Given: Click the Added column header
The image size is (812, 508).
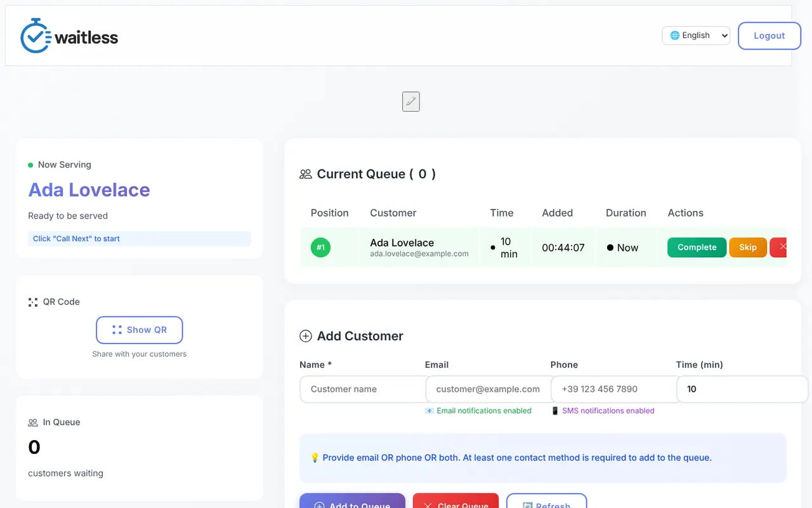Looking at the screenshot, I should [558, 213].
